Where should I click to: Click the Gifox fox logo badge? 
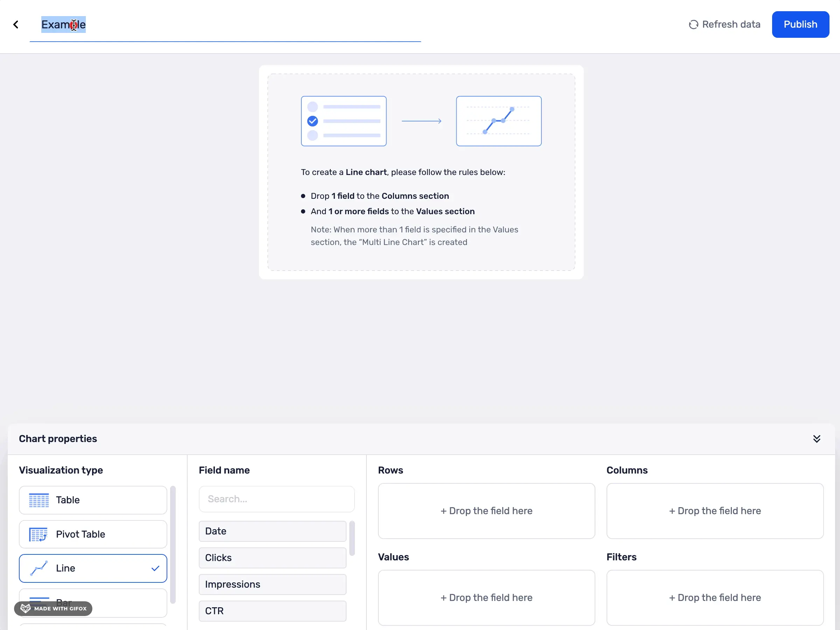point(26,608)
